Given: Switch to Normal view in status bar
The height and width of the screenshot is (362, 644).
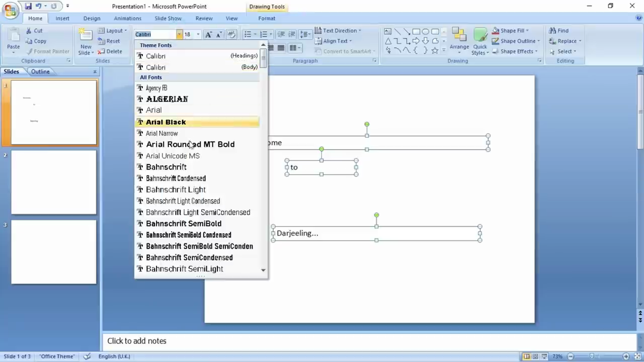Looking at the screenshot, I should [x=527, y=356].
